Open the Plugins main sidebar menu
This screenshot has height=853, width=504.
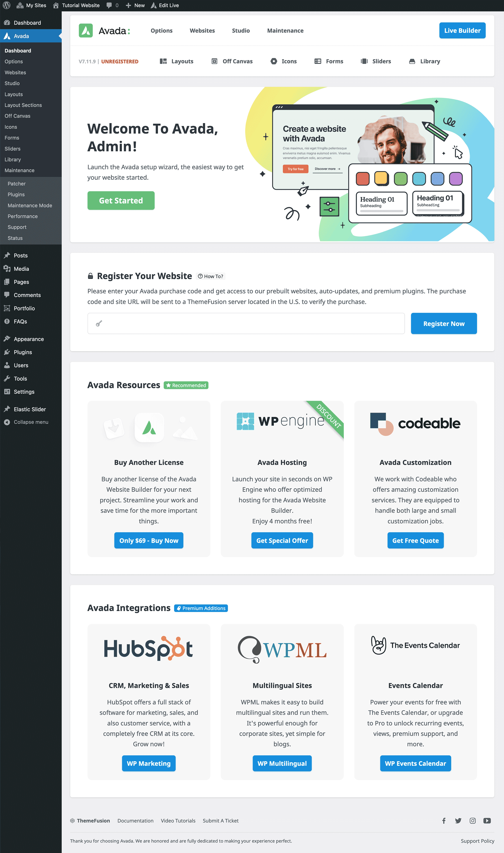31,352
